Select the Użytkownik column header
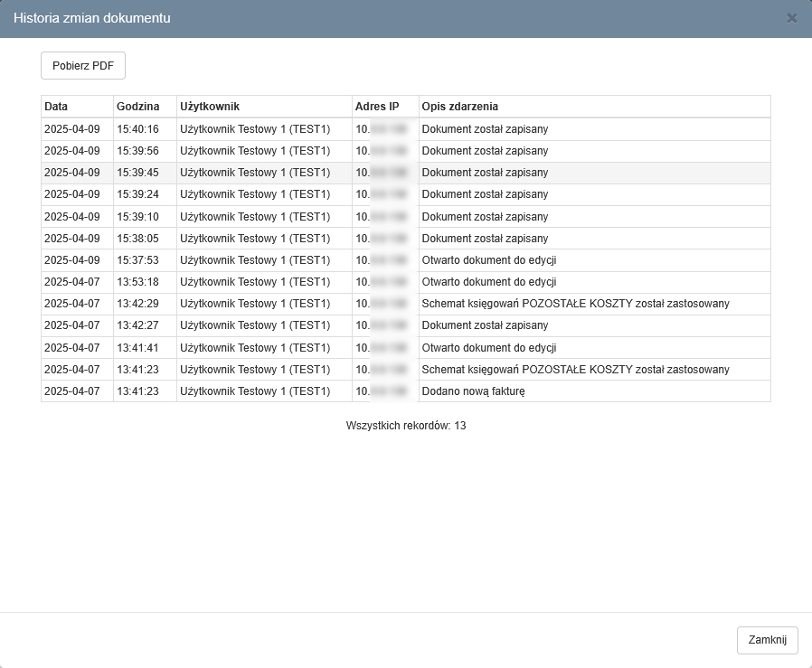812x668 pixels. coord(210,107)
